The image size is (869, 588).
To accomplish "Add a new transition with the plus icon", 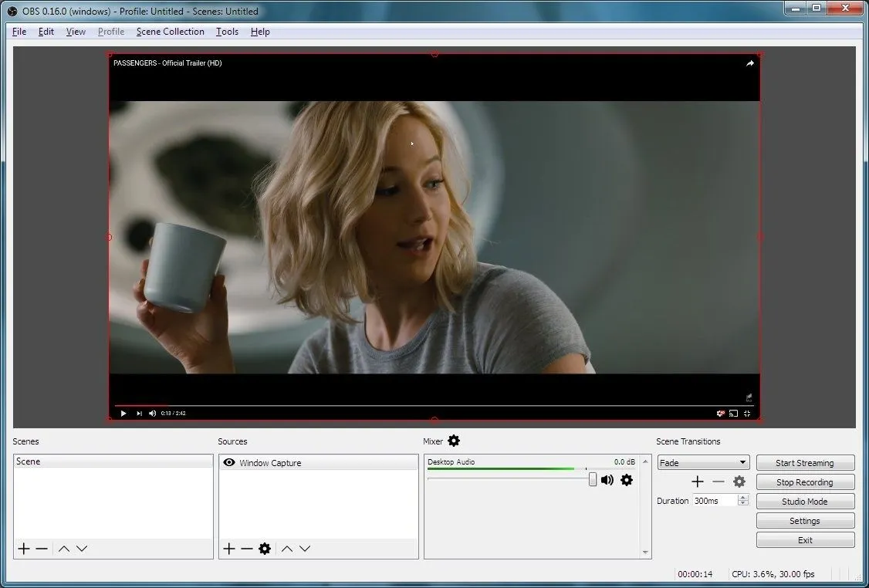I will (697, 481).
